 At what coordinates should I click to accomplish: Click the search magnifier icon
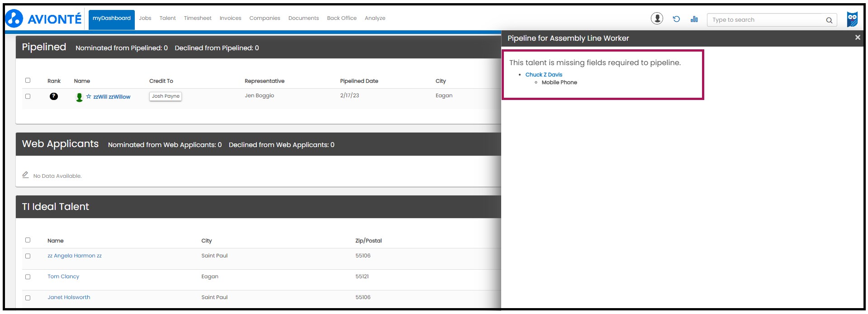(x=829, y=20)
